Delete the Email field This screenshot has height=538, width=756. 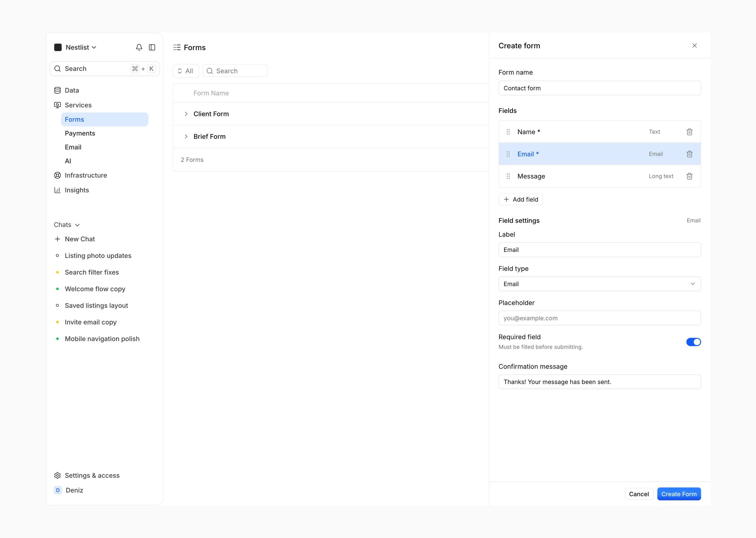click(689, 154)
